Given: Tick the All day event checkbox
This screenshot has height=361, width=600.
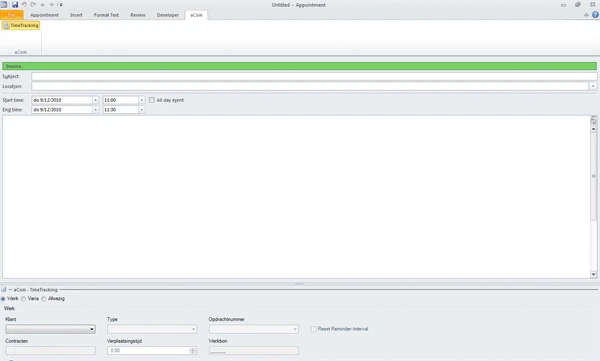Looking at the screenshot, I should click(x=152, y=100).
